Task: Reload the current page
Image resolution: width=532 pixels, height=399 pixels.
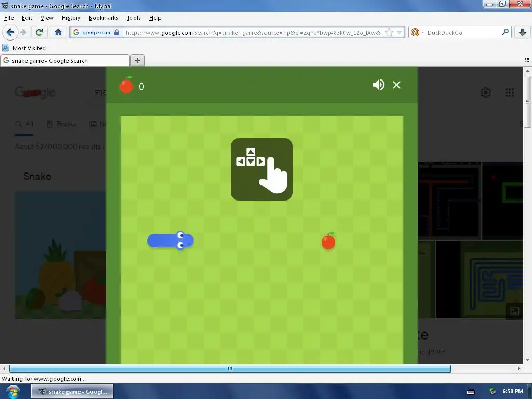Action: 39,32
